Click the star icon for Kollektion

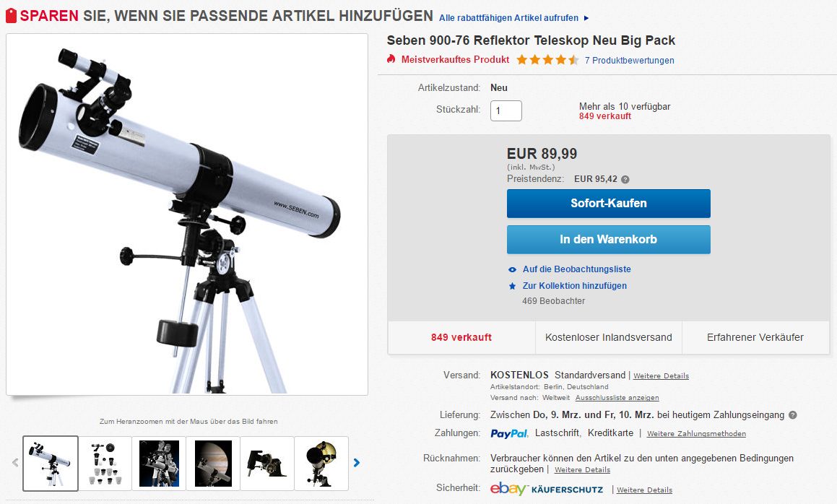[x=513, y=286]
